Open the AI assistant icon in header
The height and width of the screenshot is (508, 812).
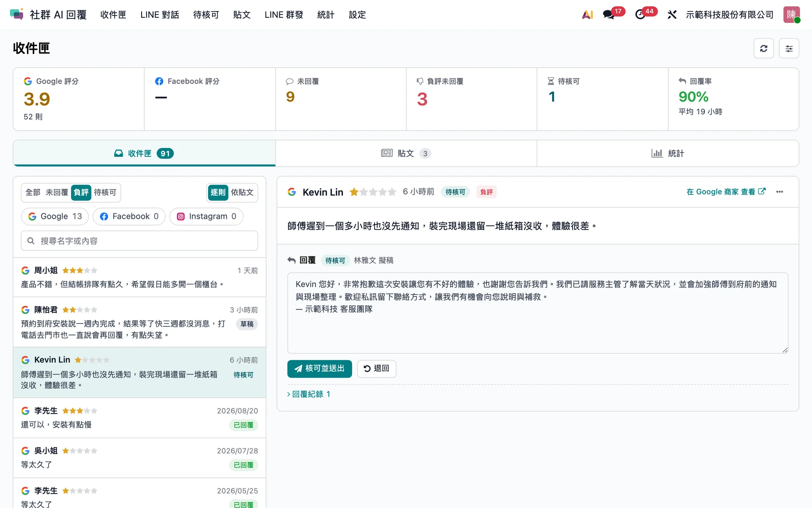coord(587,15)
